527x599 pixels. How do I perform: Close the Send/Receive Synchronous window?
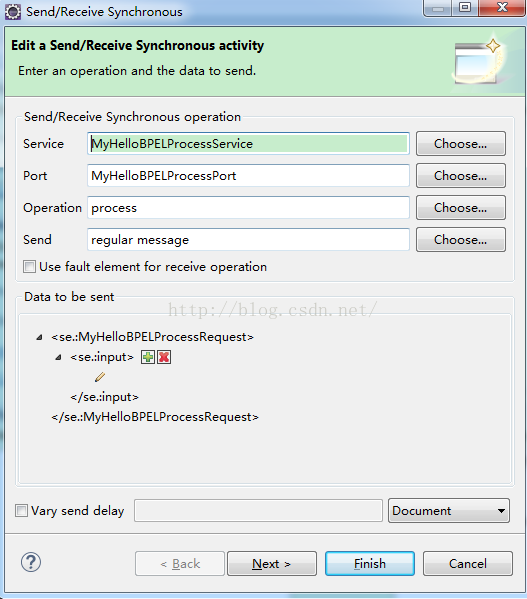point(502,8)
